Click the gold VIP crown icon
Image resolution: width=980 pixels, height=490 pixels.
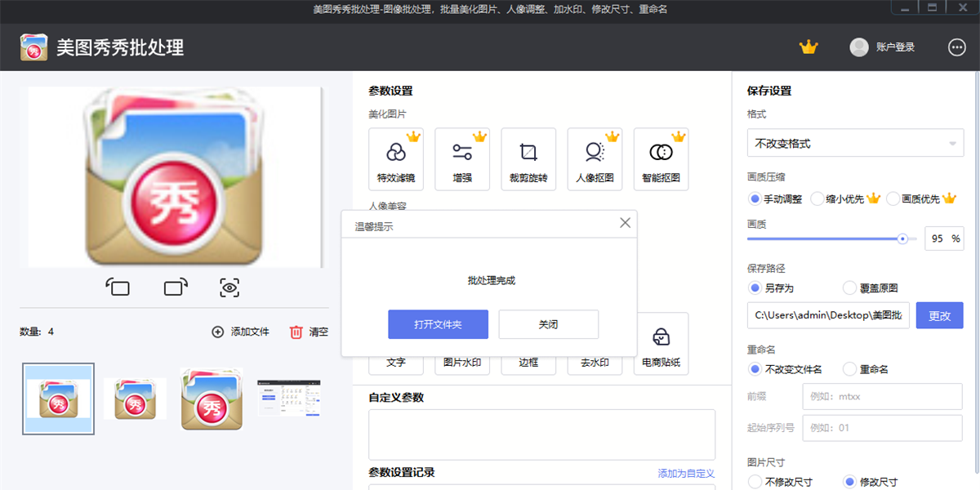point(808,47)
